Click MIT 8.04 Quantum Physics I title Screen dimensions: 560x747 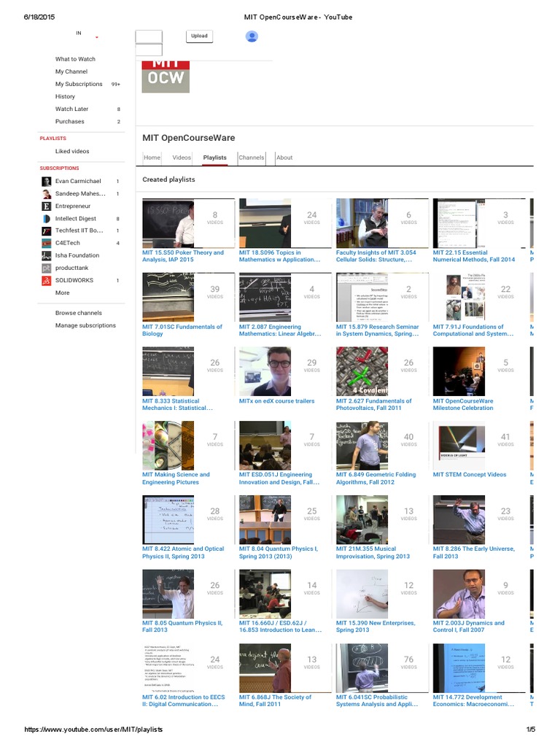[x=279, y=553]
